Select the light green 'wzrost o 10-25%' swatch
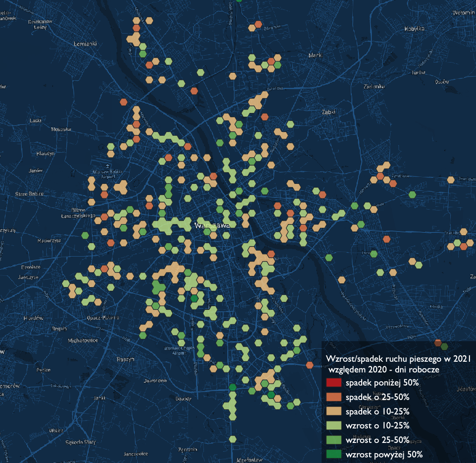The image size is (476, 463). point(335,426)
